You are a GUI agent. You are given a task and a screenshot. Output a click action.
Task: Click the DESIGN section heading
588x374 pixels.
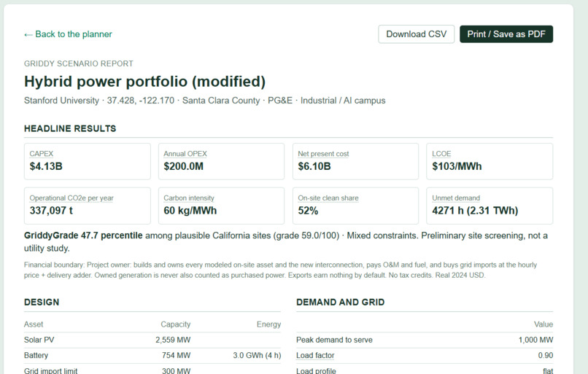[42, 302]
